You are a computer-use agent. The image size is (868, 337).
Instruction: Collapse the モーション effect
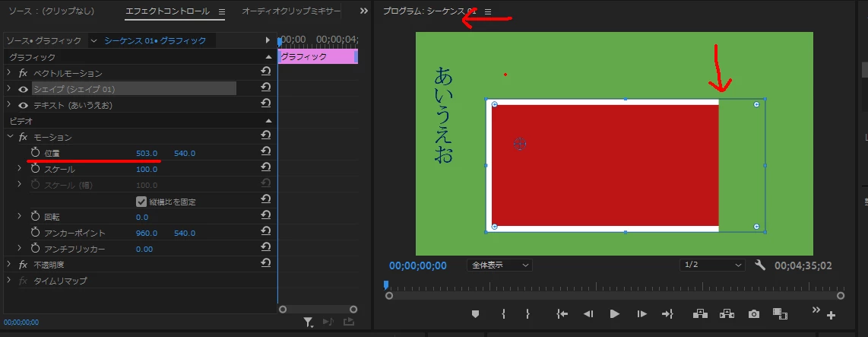pyautogui.click(x=9, y=137)
